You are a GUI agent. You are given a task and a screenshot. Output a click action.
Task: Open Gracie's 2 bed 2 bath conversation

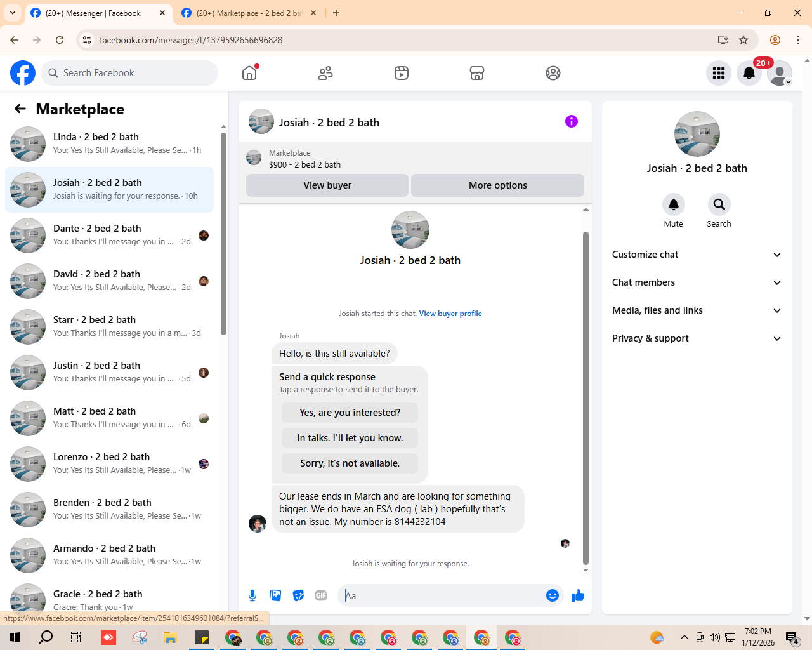109,597
